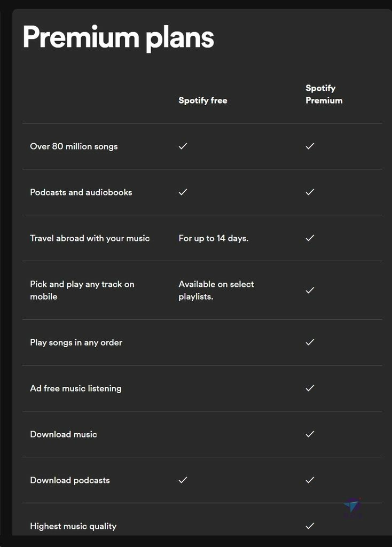Click the Premium plans heading

(x=118, y=38)
